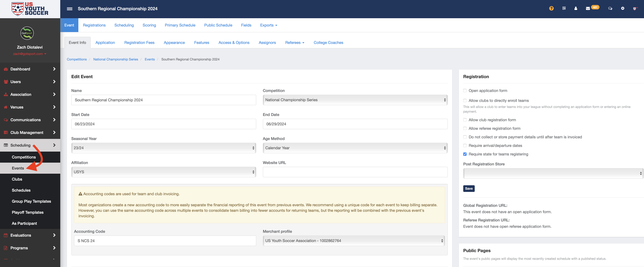
Task: Expand the Dashboard sidebar chevron
Action: [54, 69]
